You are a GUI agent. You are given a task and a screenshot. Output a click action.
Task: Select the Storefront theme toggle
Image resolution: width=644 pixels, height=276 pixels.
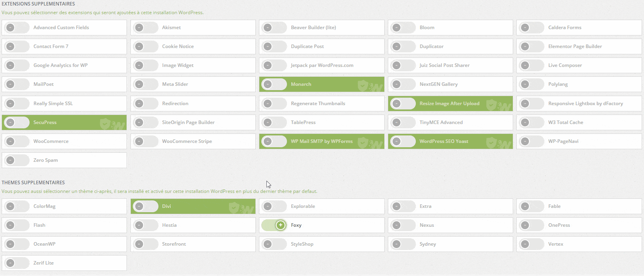(145, 244)
